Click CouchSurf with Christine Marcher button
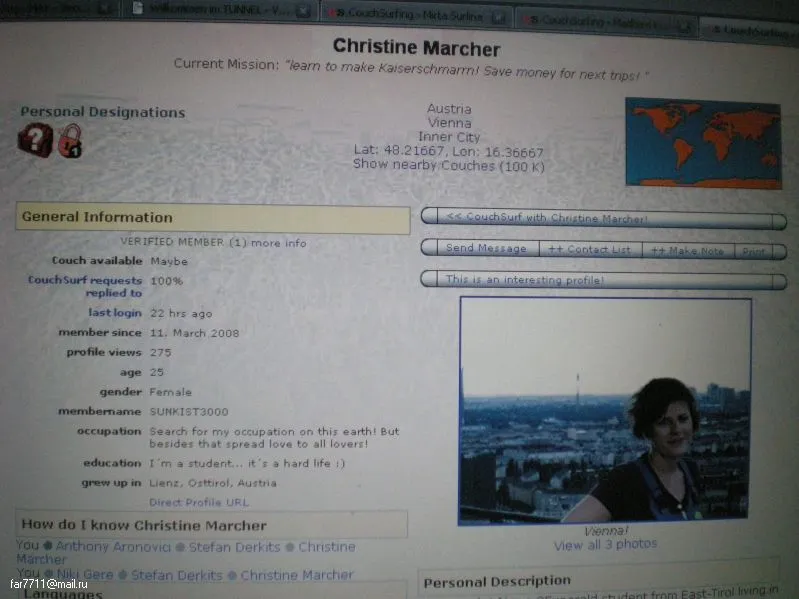This screenshot has width=799, height=599. [x=604, y=219]
